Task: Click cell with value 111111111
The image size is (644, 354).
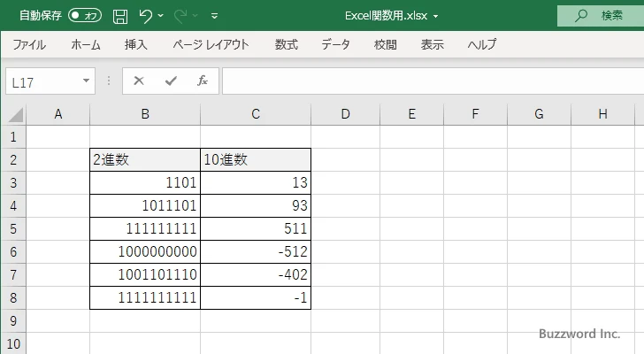Action: coord(145,228)
